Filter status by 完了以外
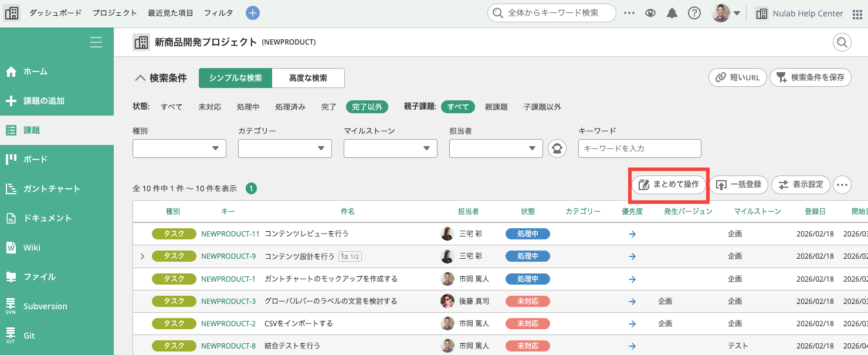This screenshot has width=868, height=355. (367, 107)
